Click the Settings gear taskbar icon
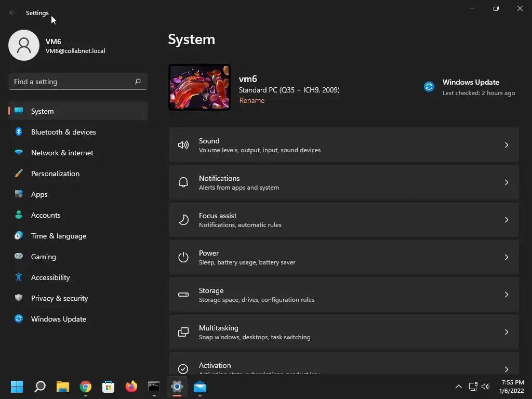Screen dimensions: 532x399 click(177, 387)
